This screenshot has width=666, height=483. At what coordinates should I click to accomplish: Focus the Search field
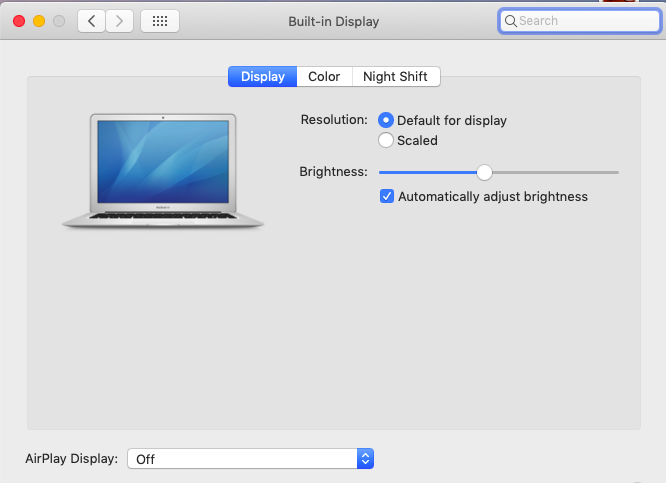pos(580,21)
